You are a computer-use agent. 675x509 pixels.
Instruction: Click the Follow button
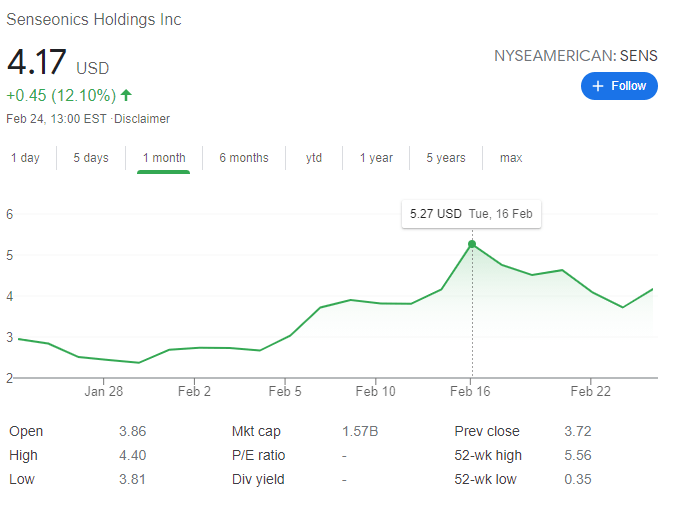[619, 86]
